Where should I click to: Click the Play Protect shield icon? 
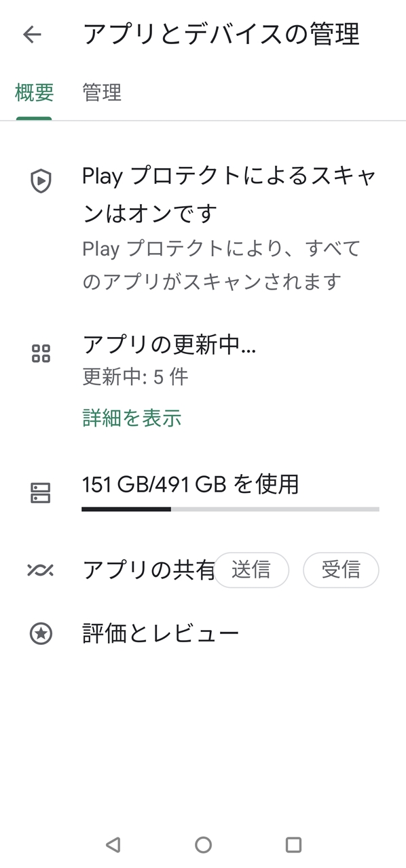pos(41,181)
